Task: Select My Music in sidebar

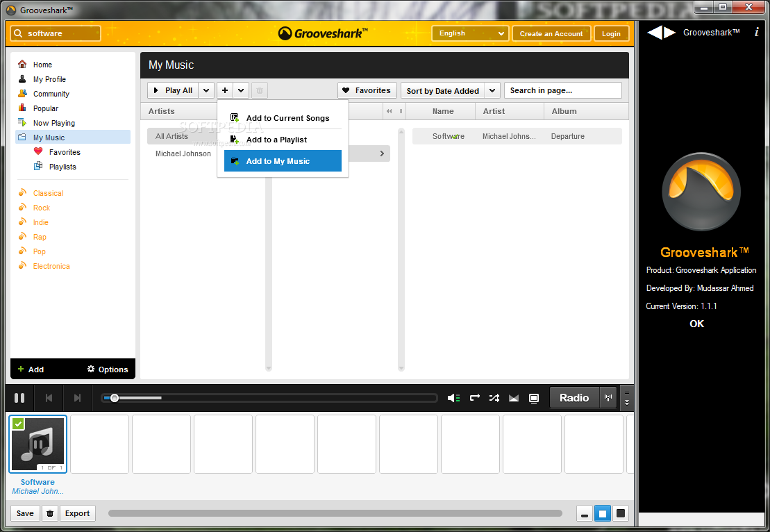Action: [73, 138]
